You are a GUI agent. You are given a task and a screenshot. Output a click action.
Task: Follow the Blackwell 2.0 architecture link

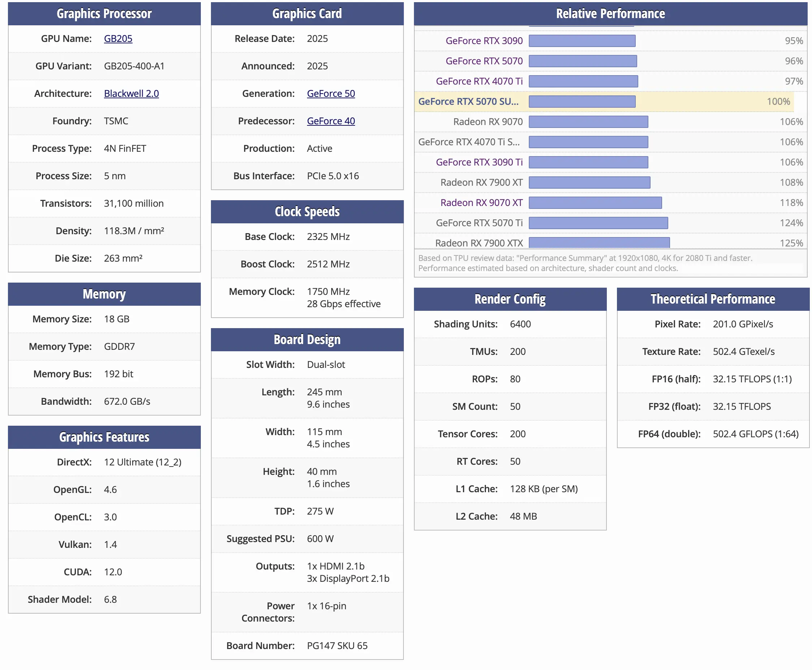click(x=131, y=93)
